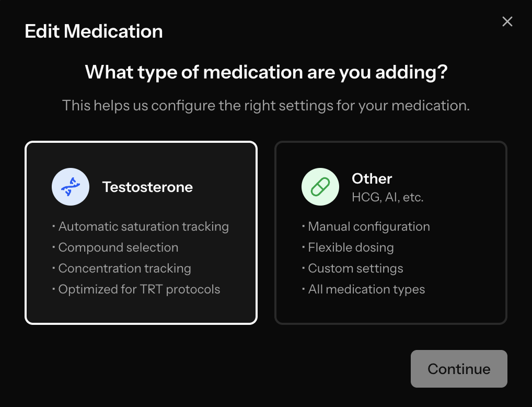Click the 'This helps us configure' description
This screenshot has width=532, height=407.
266,105
